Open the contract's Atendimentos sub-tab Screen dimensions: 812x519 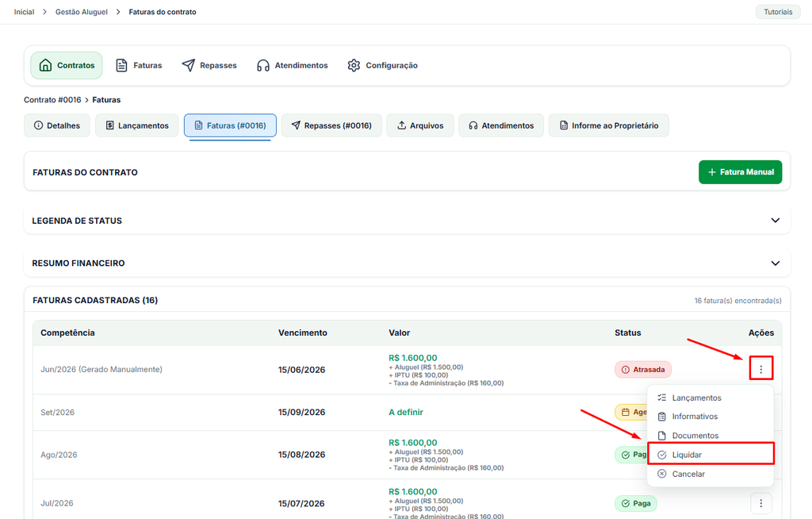click(x=501, y=125)
